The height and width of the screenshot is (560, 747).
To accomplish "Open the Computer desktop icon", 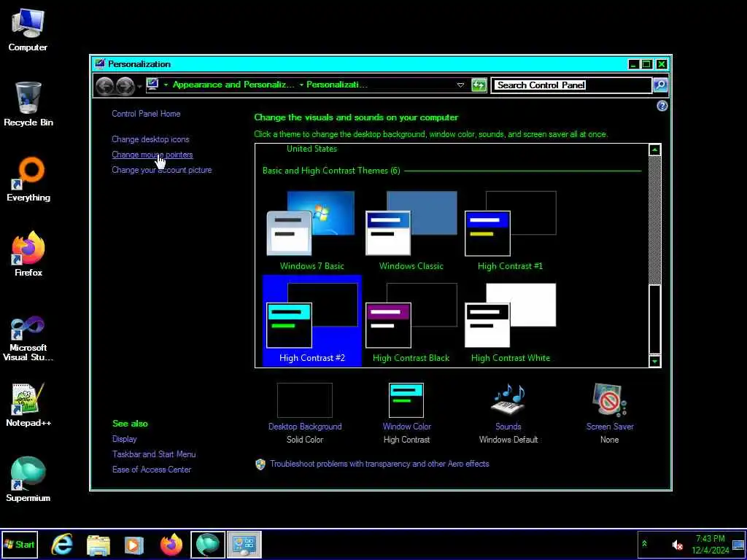I will [x=28, y=29].
